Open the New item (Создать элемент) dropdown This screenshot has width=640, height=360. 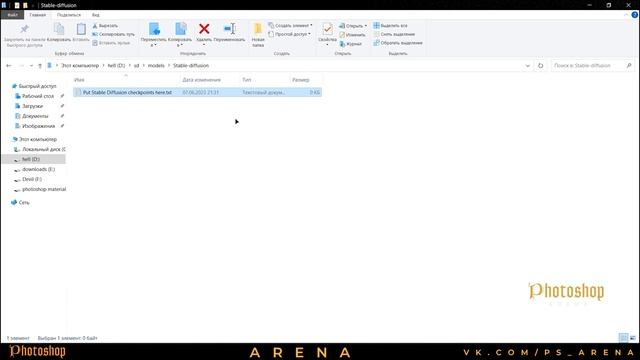click(290, 25)
